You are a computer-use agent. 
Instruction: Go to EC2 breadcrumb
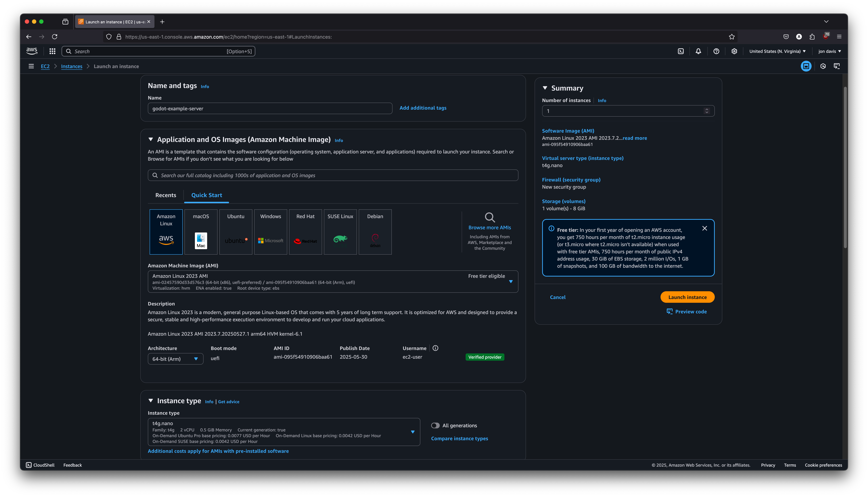(45, 66)
